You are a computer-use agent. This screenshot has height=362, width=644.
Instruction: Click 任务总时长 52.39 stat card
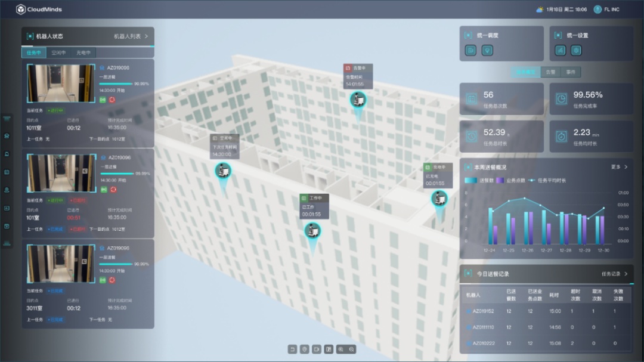[x=501, y=137]
